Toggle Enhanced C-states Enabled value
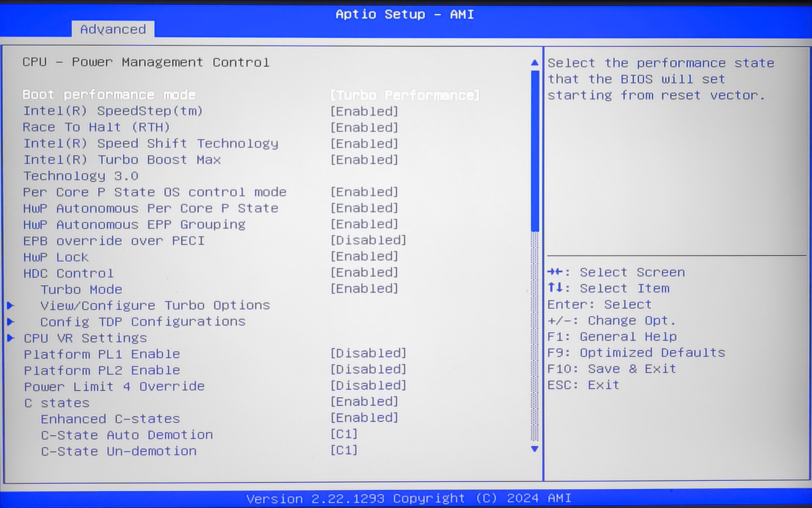This screenshot has height=508, width=812. 364,418
